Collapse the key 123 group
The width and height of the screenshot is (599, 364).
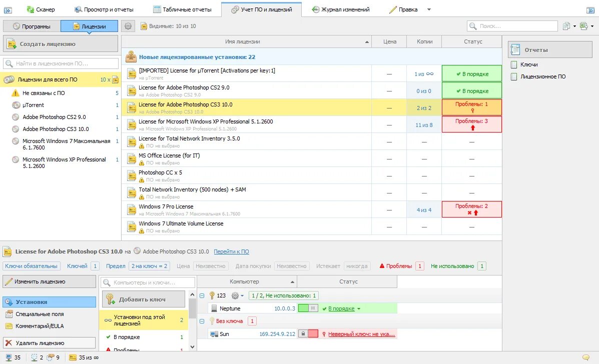point(202,295)
